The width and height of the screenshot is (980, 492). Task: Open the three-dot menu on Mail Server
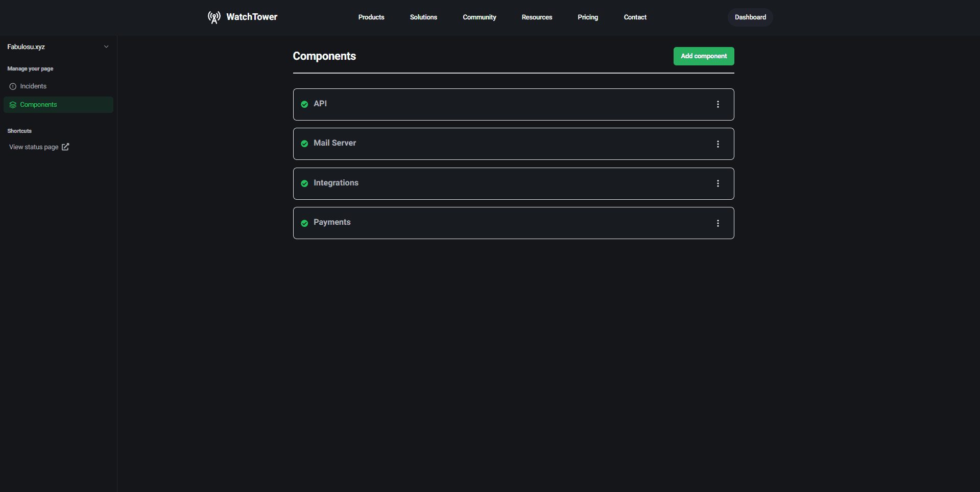point(718,144)
